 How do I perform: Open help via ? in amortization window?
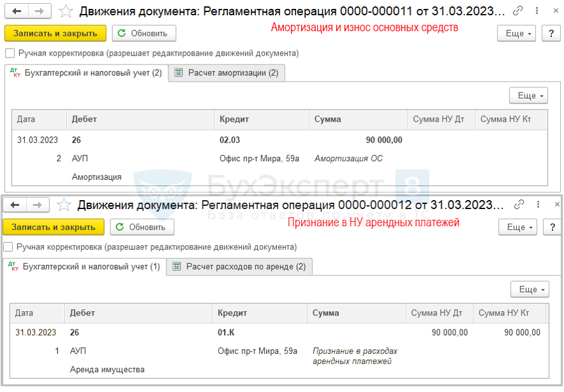(550, 34)
